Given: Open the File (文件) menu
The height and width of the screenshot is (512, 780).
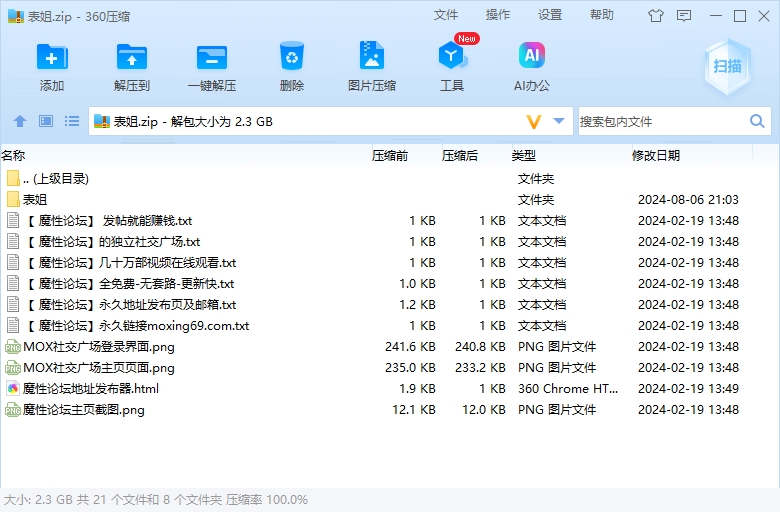Looking at the screenshot, I should coord(446,15).
